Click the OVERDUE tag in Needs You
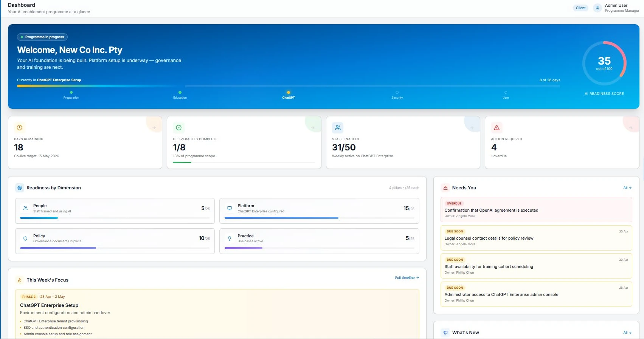 click(x=454, y=203)
